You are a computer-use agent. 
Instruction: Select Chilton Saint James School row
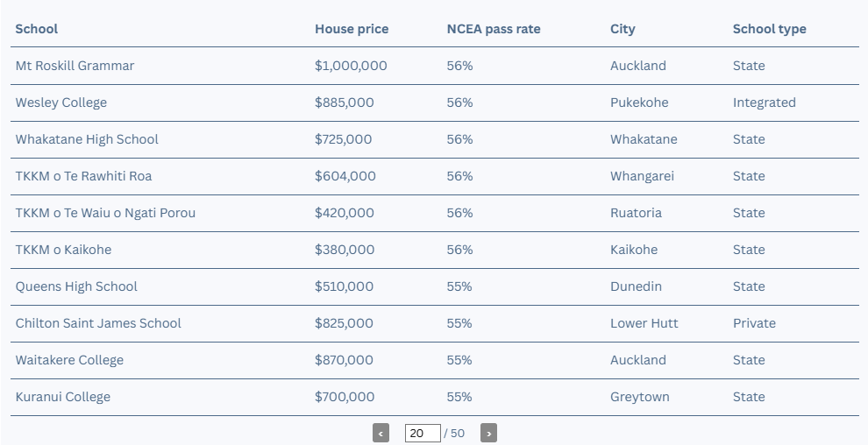point(435,323)
